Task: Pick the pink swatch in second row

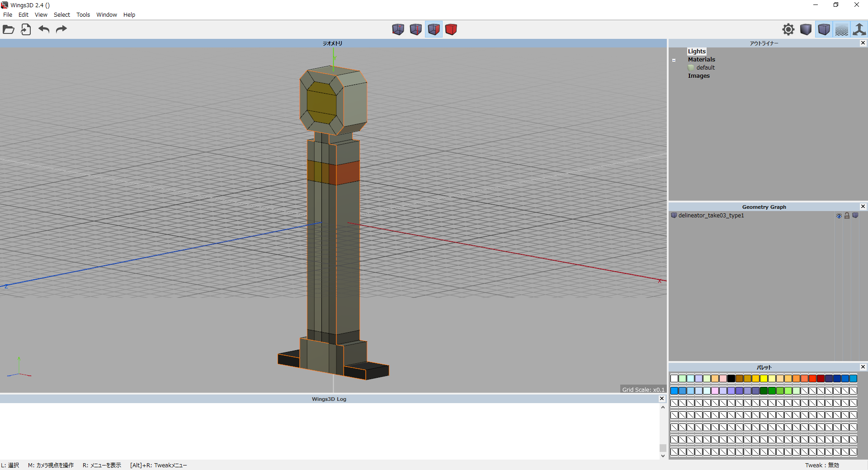Action: pyautogui.click(x=715, y=391)
